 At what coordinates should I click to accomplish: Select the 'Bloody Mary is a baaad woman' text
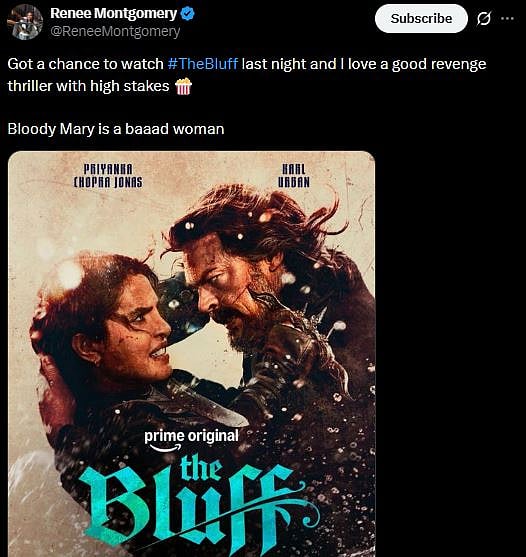click(x=116, y=129)
